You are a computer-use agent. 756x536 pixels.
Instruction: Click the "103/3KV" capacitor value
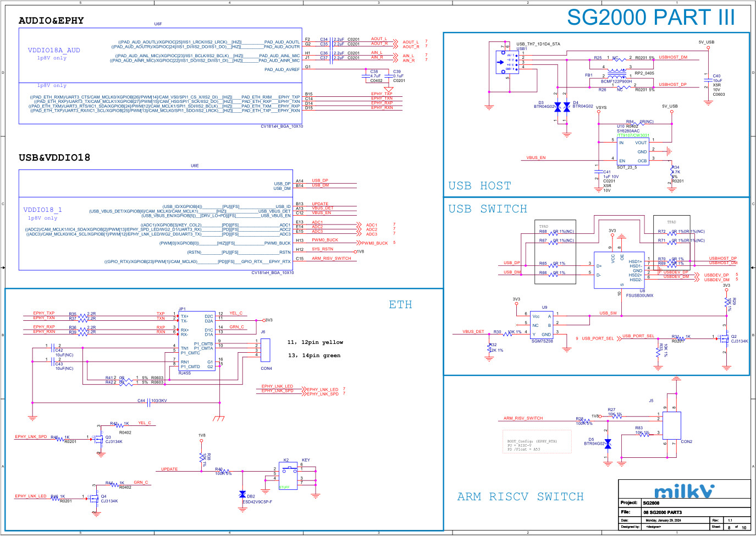pyautogui.click(x=159, y=401)
